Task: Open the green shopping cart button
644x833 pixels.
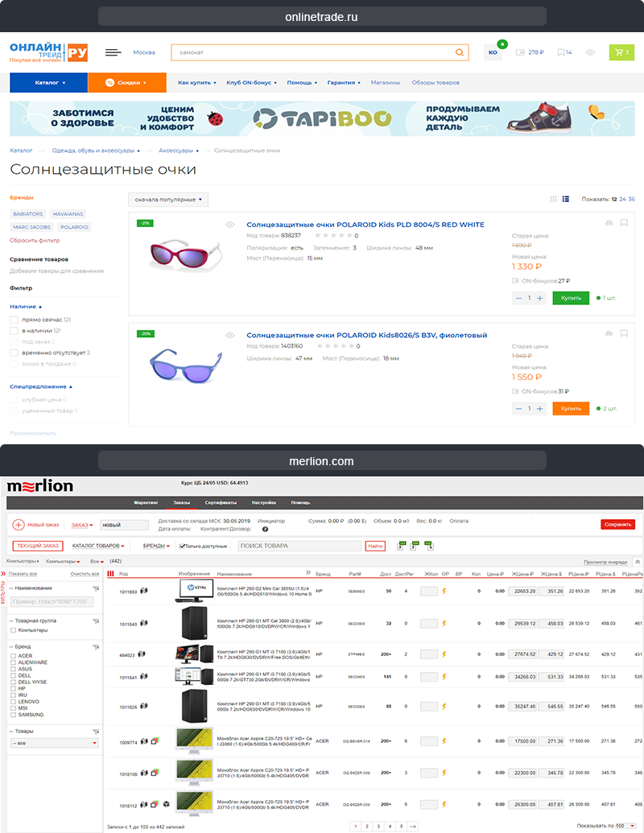Action: [x=621, y=52]
